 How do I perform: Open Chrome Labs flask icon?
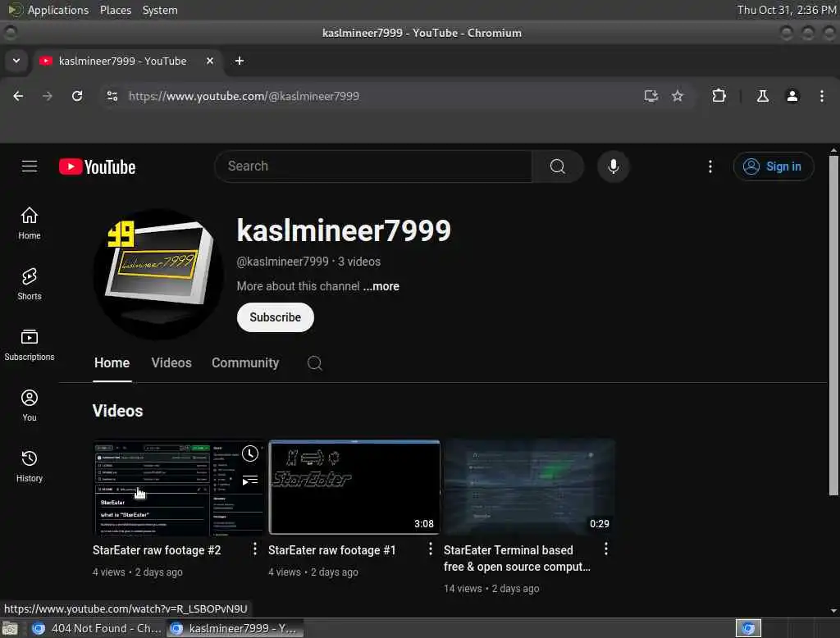763,96
